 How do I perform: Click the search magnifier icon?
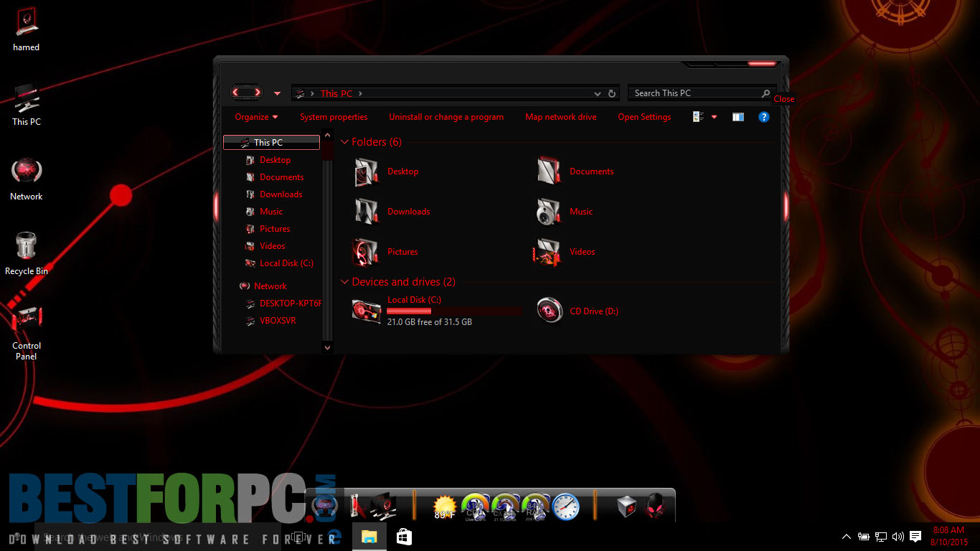tap(765, 93)
